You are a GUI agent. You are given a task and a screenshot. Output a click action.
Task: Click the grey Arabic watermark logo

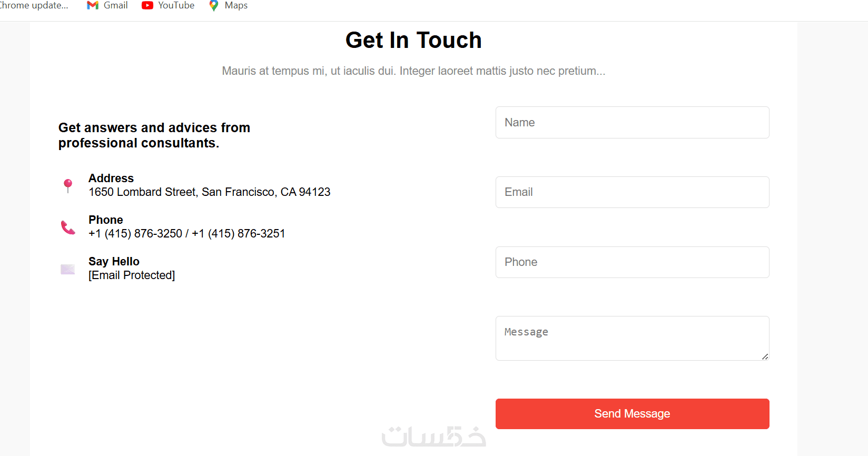click(x=433, y=437)
